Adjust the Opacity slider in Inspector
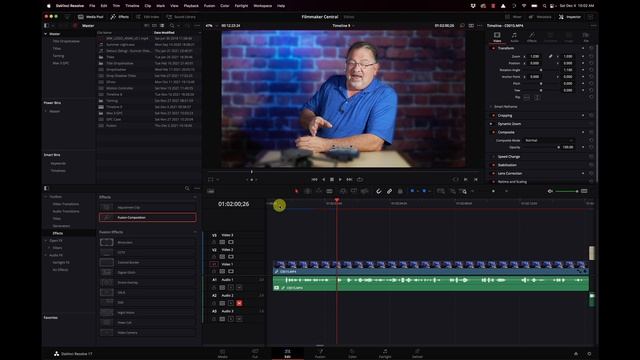The image size is (640, 360). 541,147
